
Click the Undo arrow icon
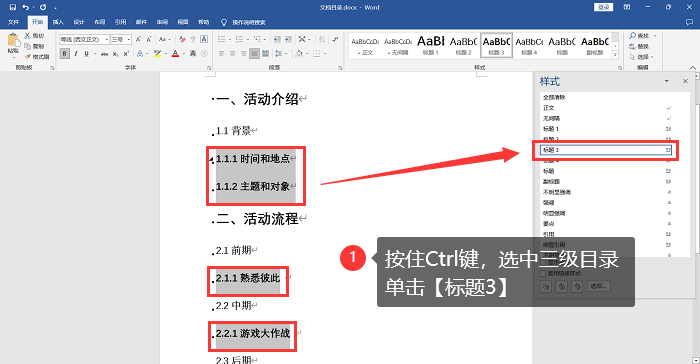tap(26, 7)
